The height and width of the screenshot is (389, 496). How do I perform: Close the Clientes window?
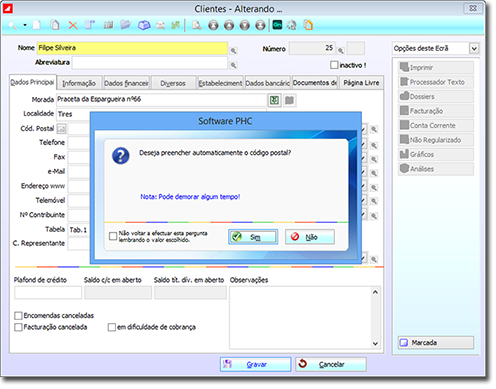473,8
